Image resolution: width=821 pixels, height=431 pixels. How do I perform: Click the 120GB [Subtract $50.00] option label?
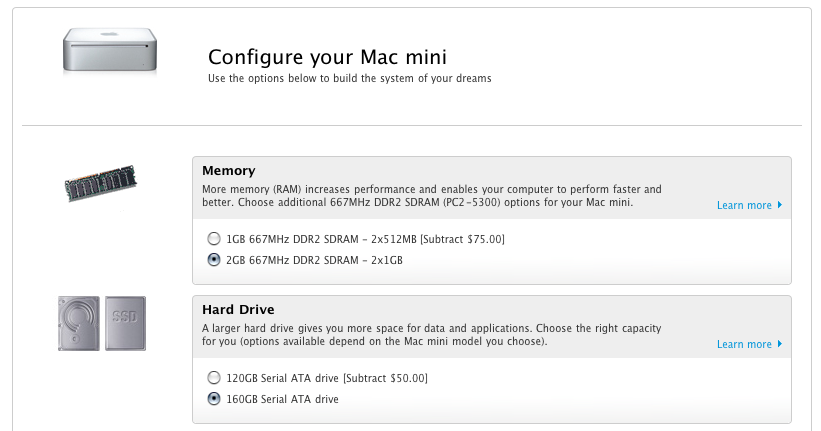click(327, 378)
